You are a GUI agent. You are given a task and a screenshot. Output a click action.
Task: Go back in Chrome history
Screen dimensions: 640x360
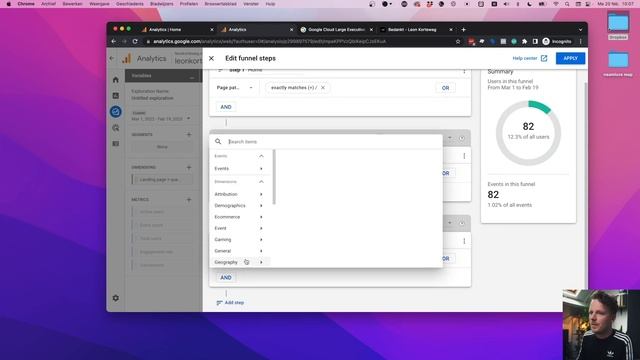tap(113, 41)
